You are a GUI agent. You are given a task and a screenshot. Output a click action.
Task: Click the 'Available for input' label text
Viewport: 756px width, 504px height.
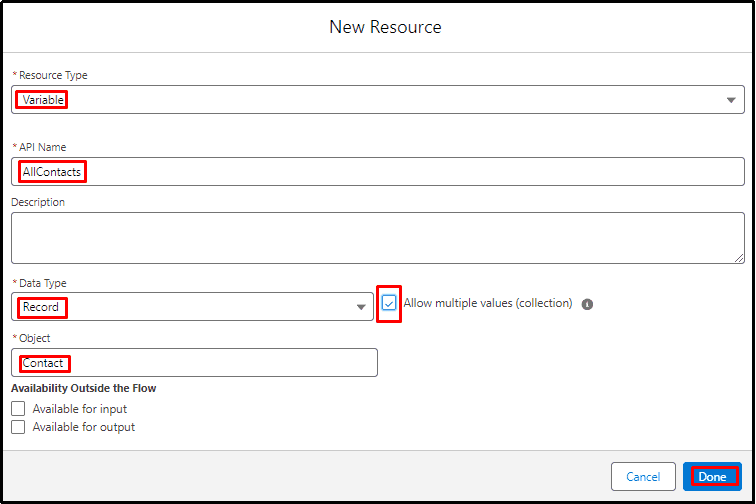click(x=80, y=409)
